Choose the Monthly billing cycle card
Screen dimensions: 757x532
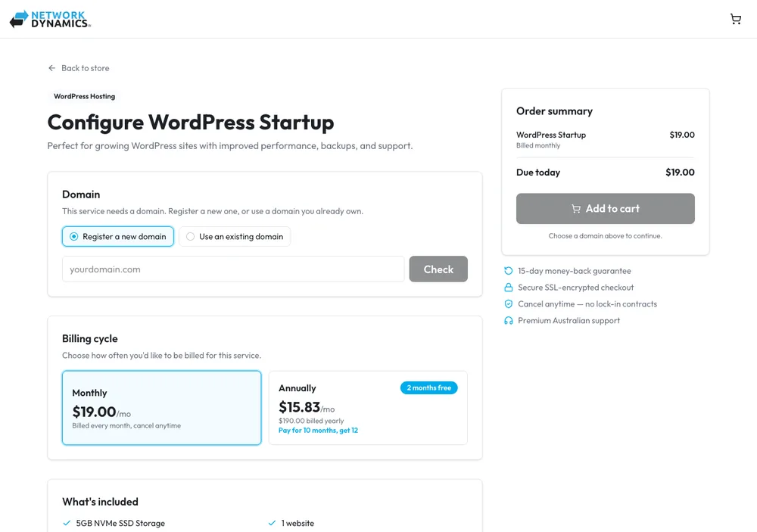[x=162, y=407]
